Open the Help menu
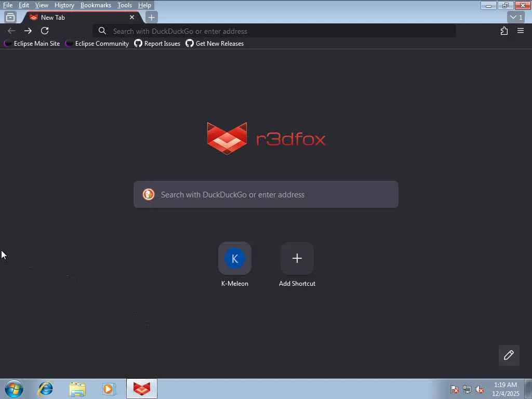This screenshot has height=399, width=532. click(x=144, y=5)
